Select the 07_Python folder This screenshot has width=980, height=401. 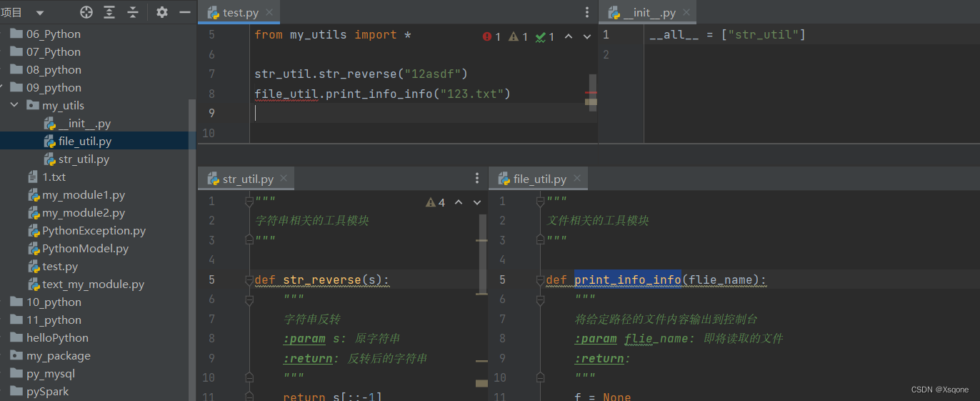click(x=53, y=51)
